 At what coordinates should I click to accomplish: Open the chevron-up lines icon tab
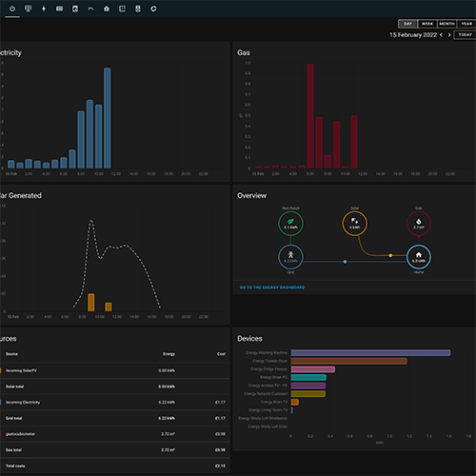point(90,9)
